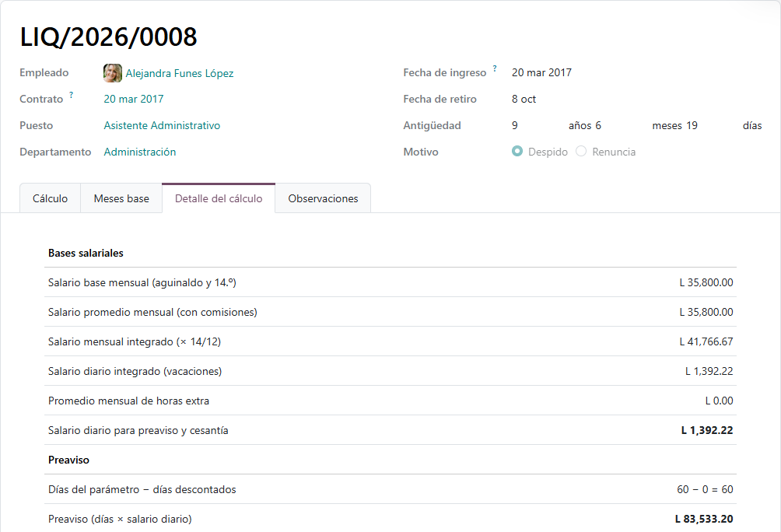This screenshot has width=781, height=532.
Task: Select the Detalle del cálculo tab
Action: point(219,198)
